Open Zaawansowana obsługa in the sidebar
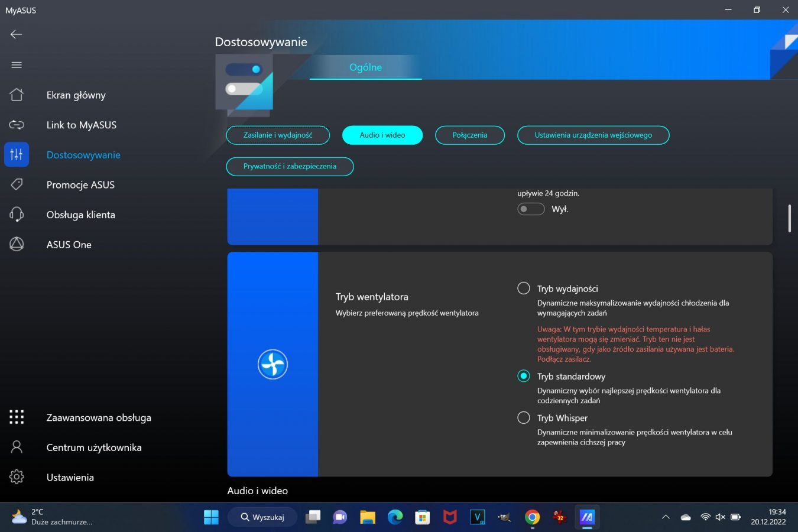The width and height of the screenshot is (798, 532). [x=99, y=418]
